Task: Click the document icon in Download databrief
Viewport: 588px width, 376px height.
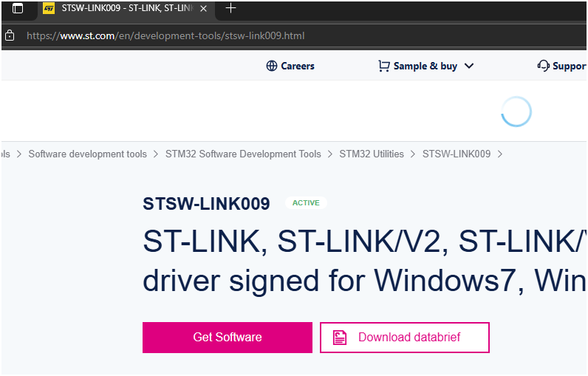Action: pyautogui.click(x=340, y=338)
